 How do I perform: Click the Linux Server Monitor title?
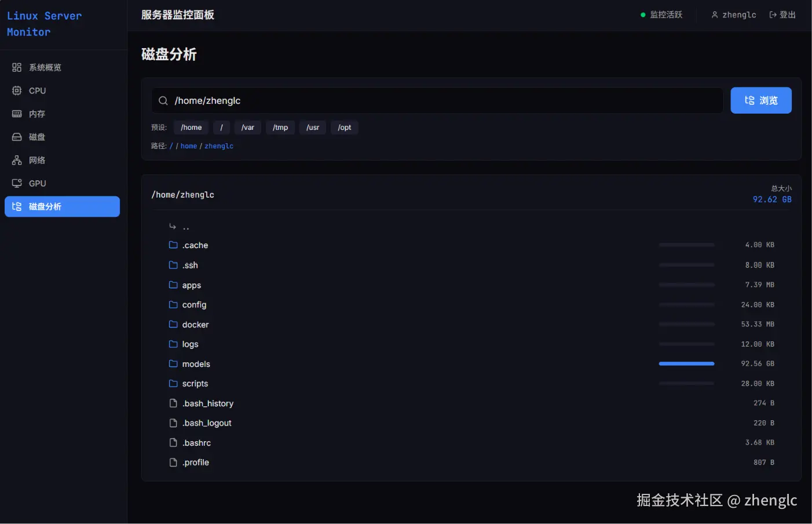point(45,24)
